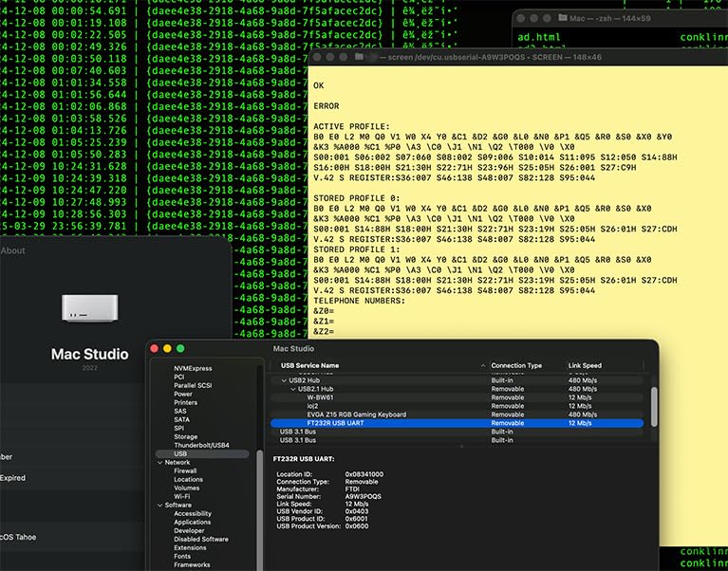Screen dimensions: 728x571
Task: Select the W-BW61 USB device row
Action: click(x=457, y=397)
